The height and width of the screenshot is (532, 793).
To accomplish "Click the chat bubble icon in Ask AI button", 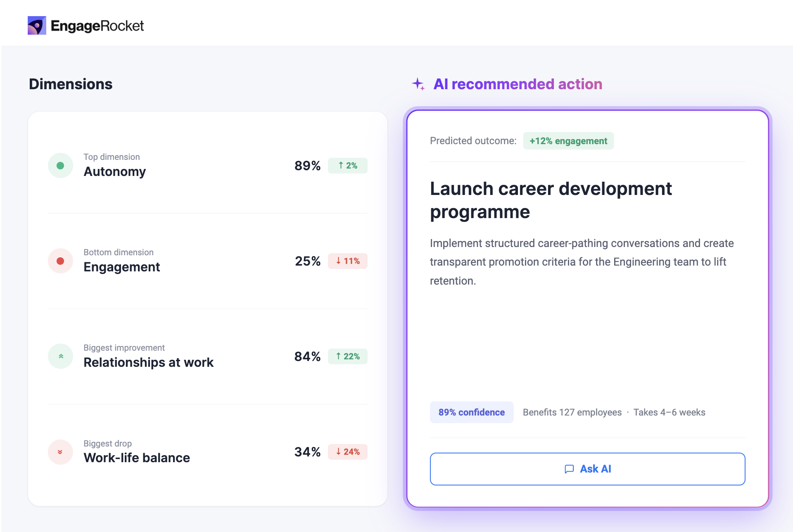I will click(569, 469).
